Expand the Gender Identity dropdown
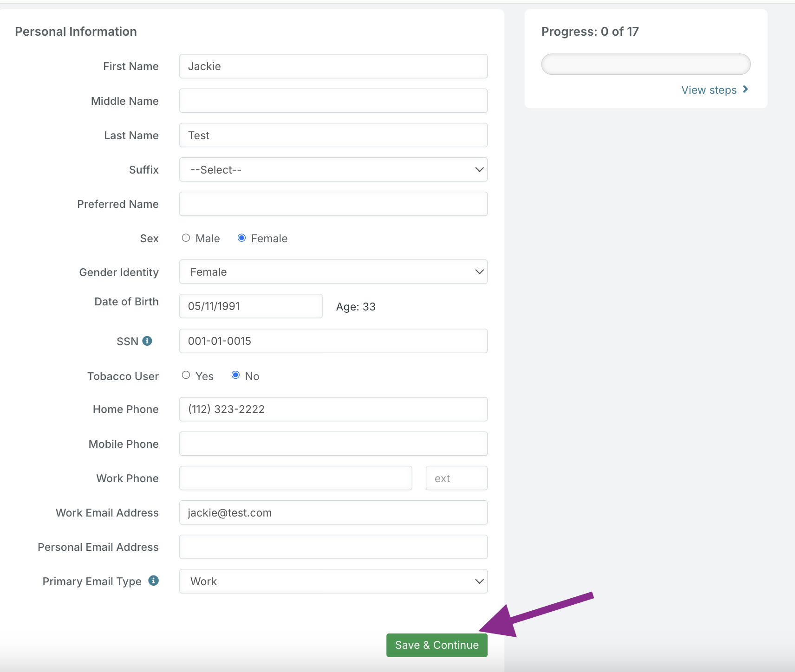The height and width of the screenshot is (672, 795). [333, 272]
